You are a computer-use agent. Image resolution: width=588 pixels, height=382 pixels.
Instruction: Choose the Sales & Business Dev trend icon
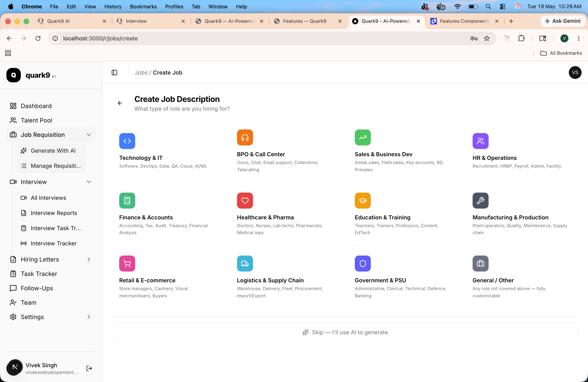363,137
